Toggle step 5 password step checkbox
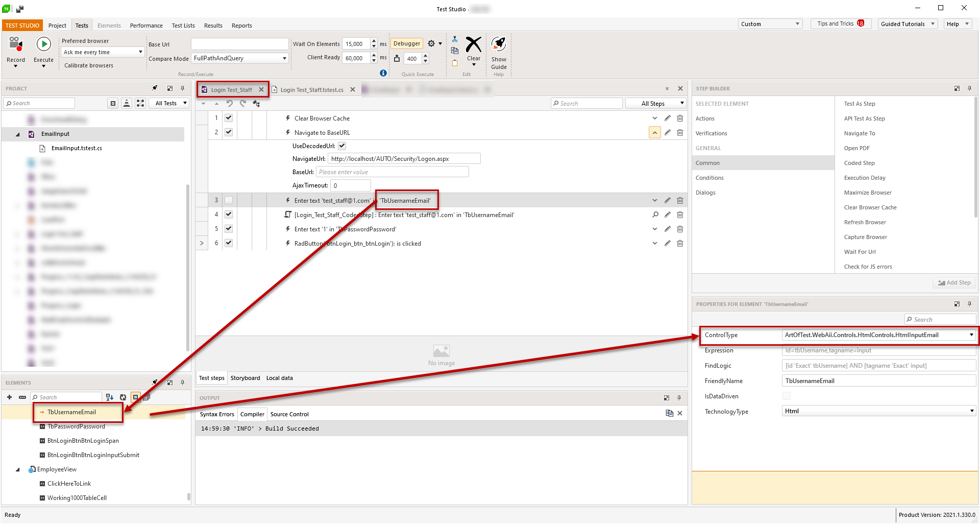980x524 pixels. [x=229, y=229]
